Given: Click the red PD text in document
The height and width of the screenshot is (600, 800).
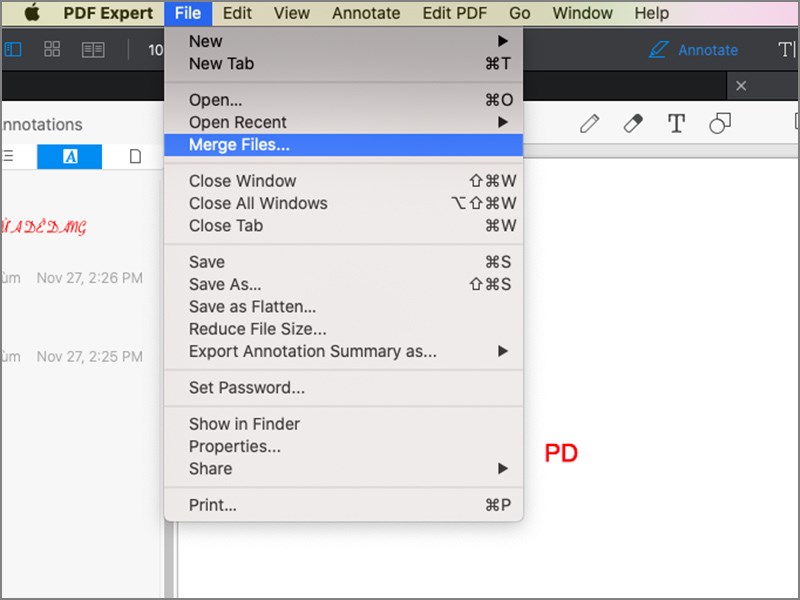Looking at the screenshot, I should [561, 453].
